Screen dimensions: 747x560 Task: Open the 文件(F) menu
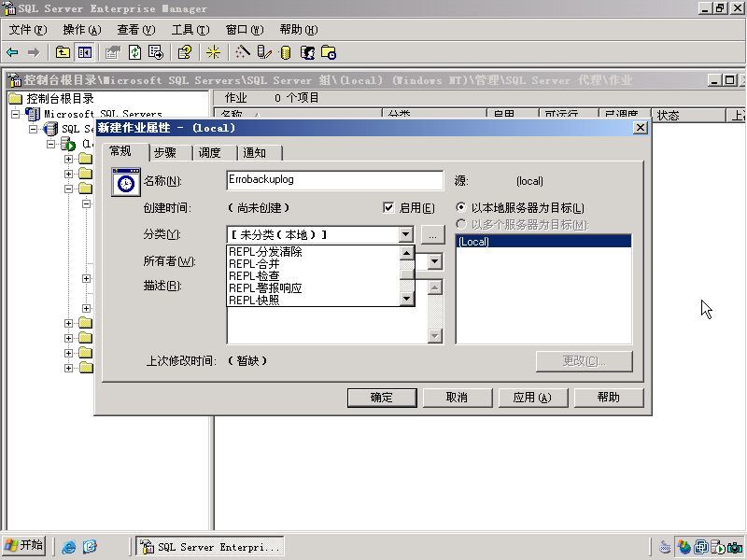[x=28, y=30]
